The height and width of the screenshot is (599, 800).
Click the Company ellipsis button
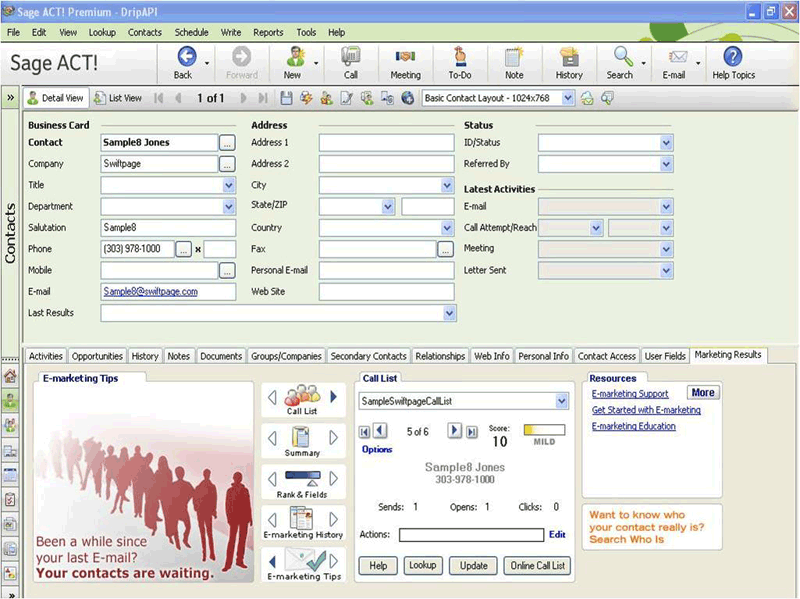pos(227,164)
